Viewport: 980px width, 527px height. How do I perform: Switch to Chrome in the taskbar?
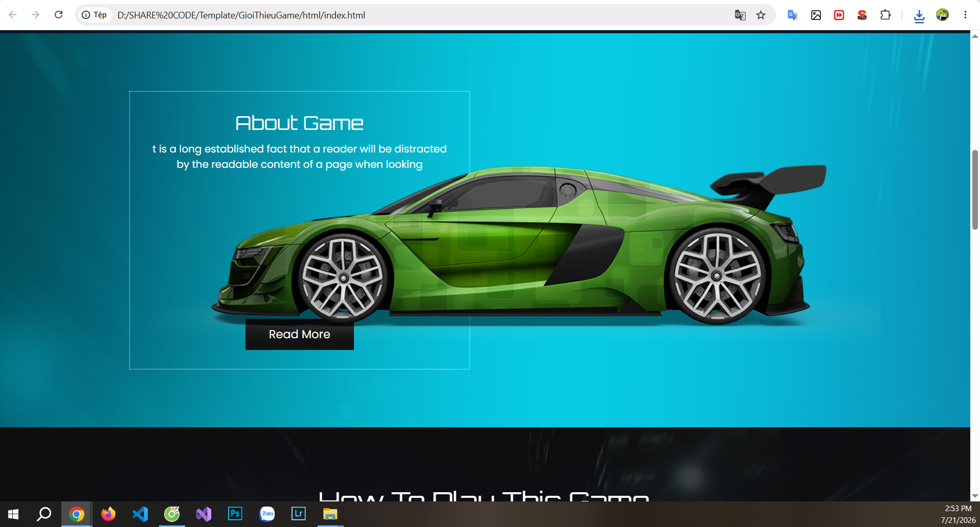(x=77, y=514)
